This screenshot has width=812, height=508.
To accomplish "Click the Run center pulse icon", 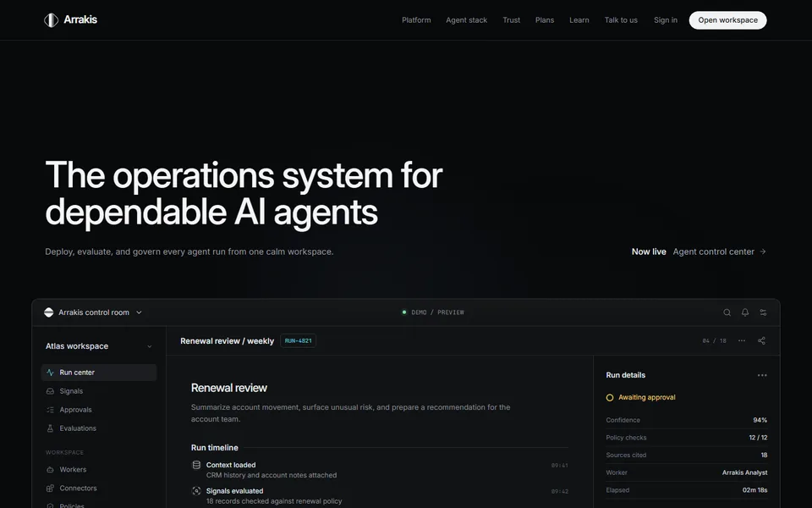I will (x=50, y=373).
